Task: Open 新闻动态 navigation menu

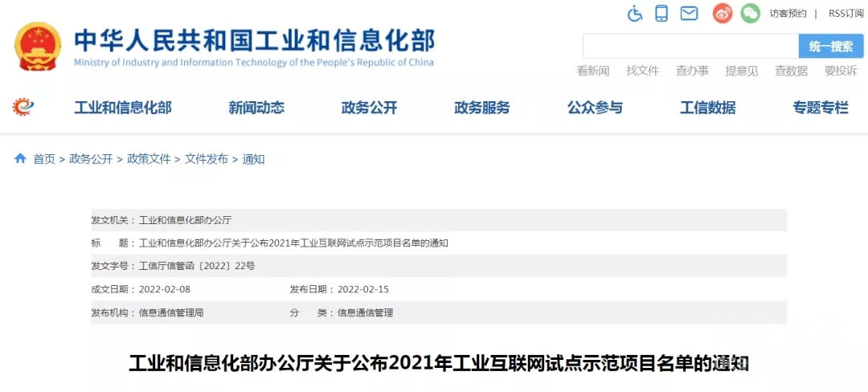Action: (x=256, y=108)
